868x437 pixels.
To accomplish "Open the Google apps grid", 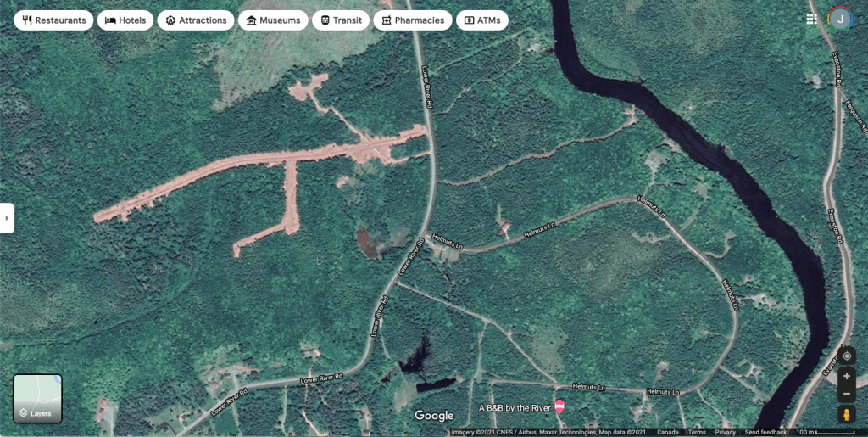I will coord(812,19).
